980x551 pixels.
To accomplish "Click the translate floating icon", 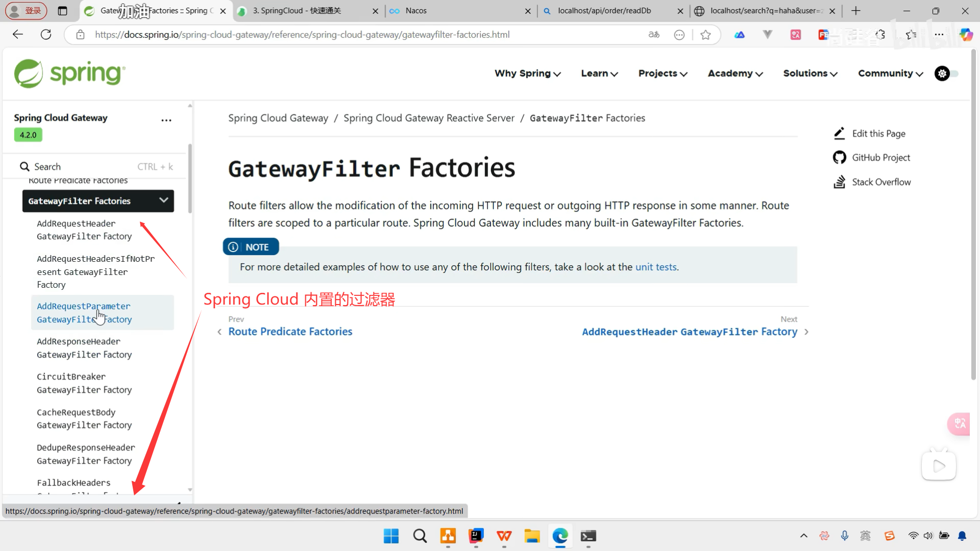I will 960,423.
